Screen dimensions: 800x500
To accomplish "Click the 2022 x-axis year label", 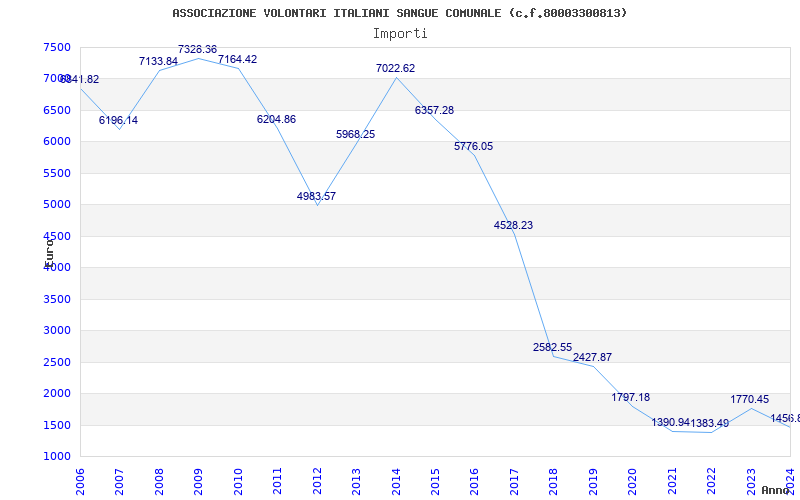I will pos(712,482).
